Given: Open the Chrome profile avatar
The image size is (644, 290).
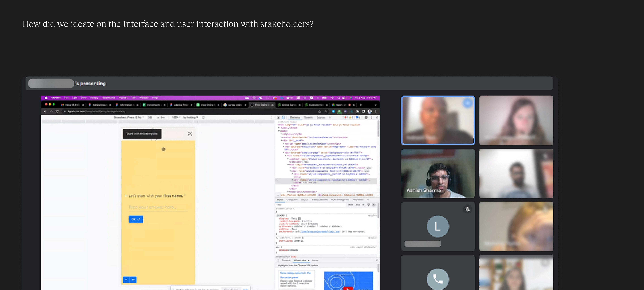Looking at the screenshot, I should click(370, 112).
